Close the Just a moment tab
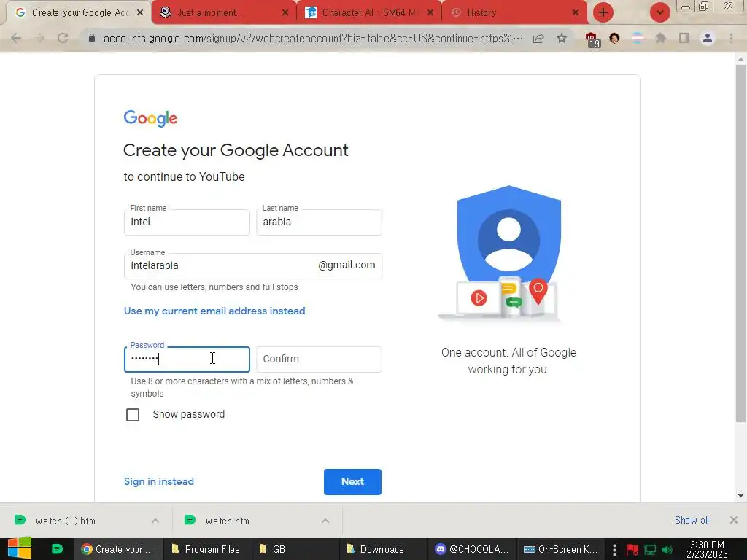Screen dimensions: 747x560 (285, 13)
